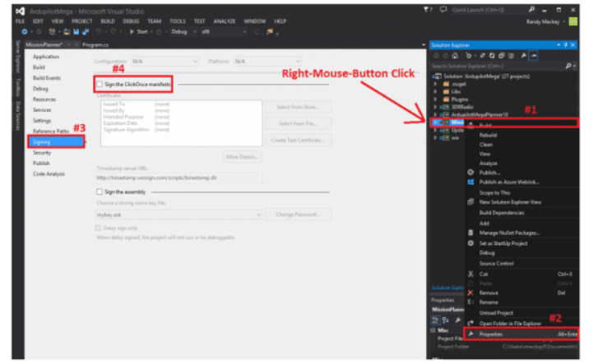593x364 pixels.
Task: Click the Save All toolbar icon
Action: [x=86, y=32]
